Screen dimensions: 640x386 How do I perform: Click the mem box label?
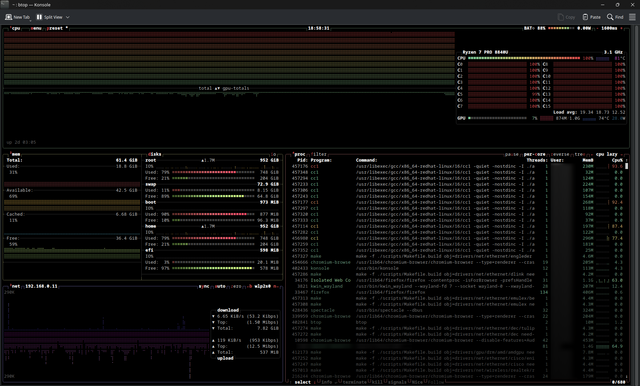point(15,154)
